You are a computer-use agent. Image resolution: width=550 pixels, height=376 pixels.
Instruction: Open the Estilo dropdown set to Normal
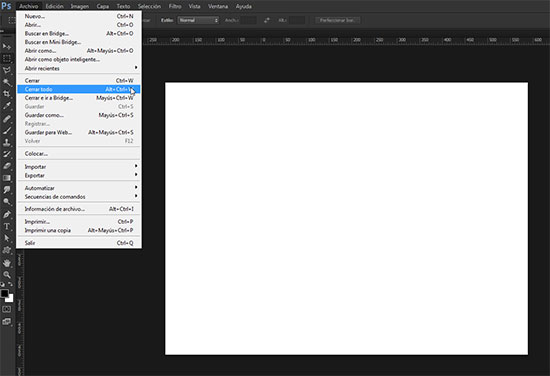coord(198,20)
